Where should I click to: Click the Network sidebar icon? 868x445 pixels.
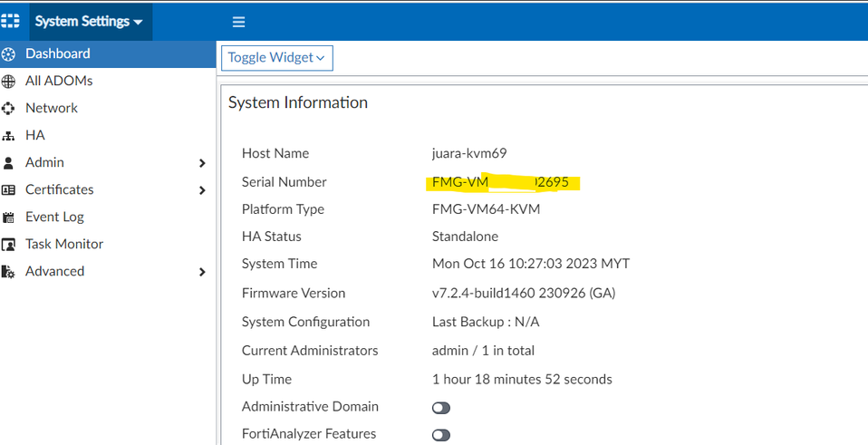coord(9,109)
